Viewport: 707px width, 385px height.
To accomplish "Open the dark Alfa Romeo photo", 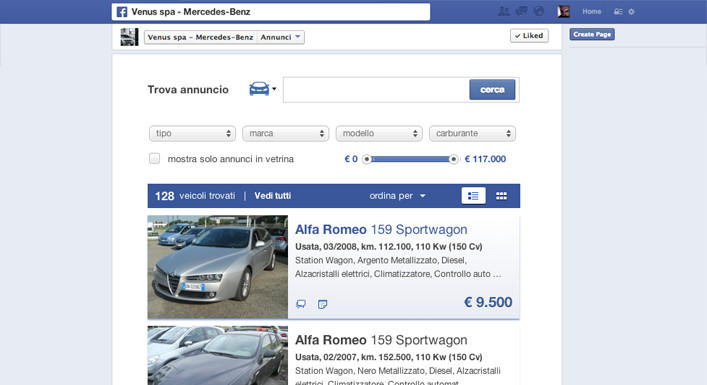I will (218, 355).
